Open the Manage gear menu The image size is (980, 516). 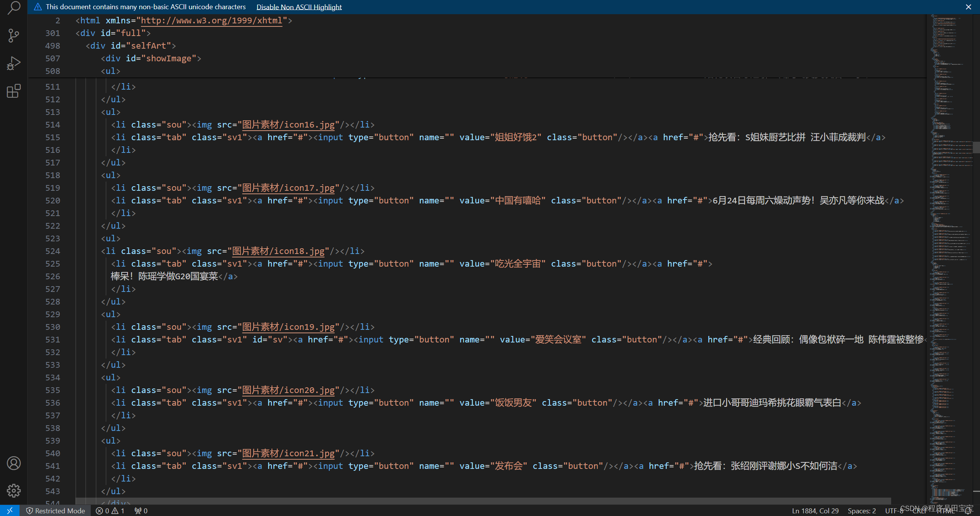click(13, 491)
